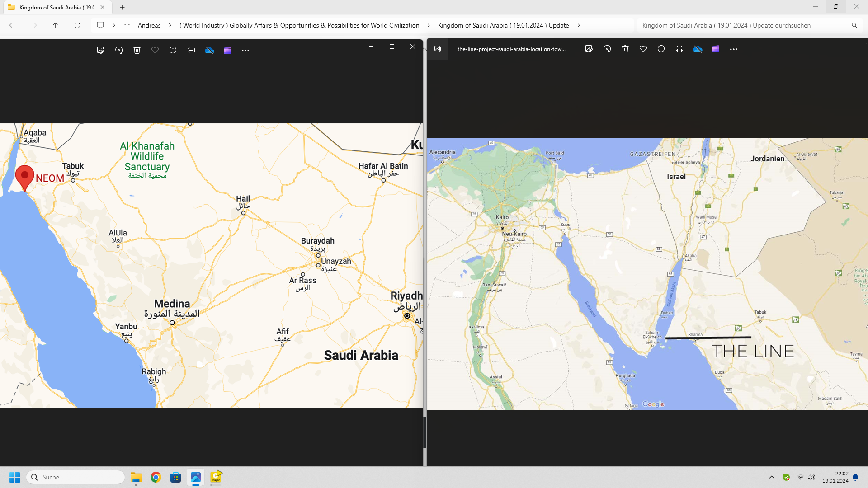Go back in File Explorer
This screenshot has width=868, height=488.
coord(12,25)
